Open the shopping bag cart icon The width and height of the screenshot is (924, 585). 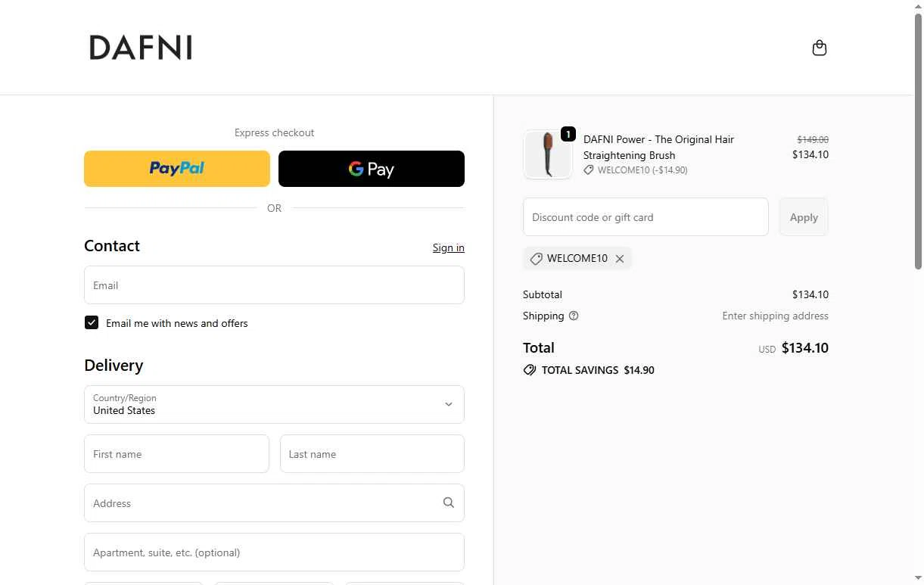[819, 48]
